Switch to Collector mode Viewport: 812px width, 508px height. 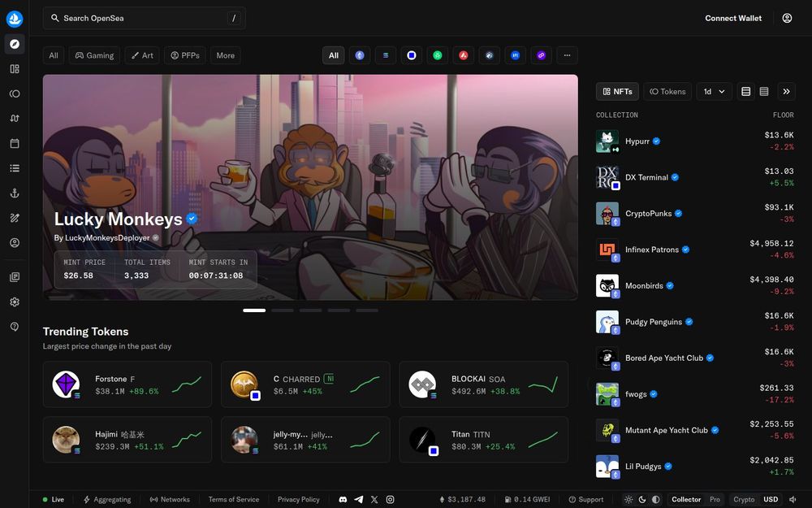[x=686, y=500]
